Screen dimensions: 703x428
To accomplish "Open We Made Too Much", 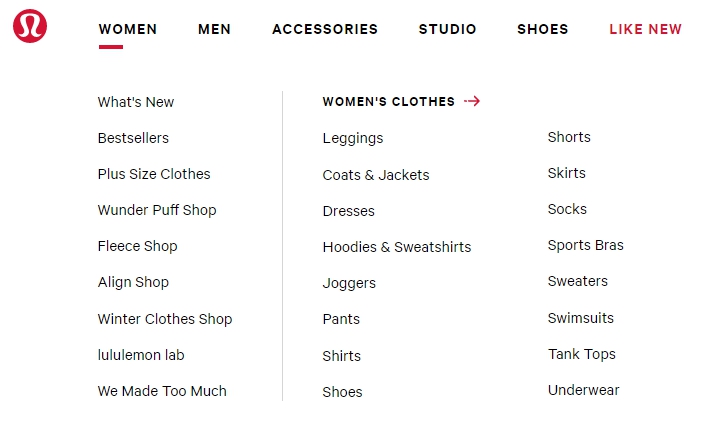I will 162,391.
